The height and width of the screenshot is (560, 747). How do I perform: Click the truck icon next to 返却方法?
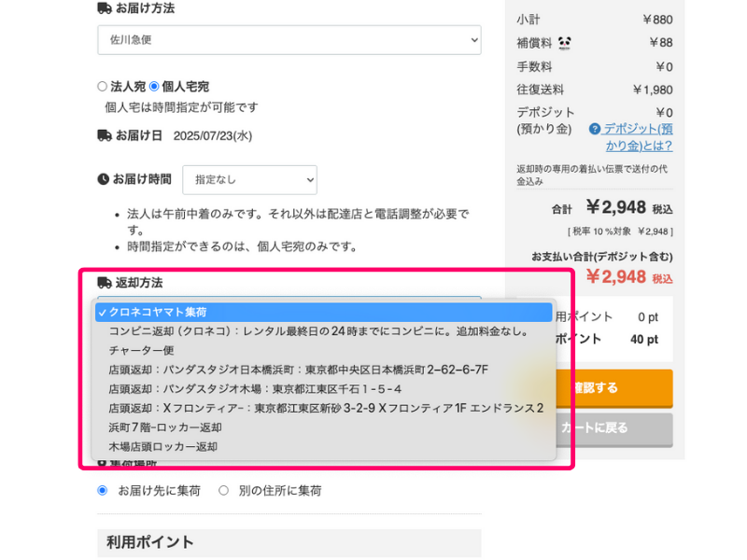pyautogui.click(x=105, y=283)
